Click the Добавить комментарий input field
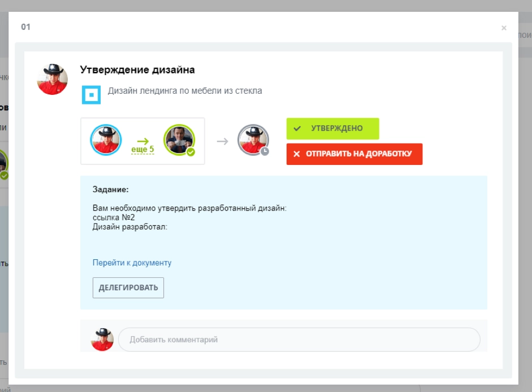Viewport: 532px width, 392px height. (300, 339)
